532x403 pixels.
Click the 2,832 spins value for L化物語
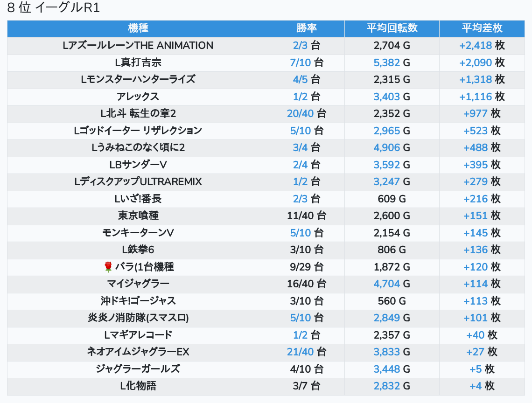pyautogui.click(x=386, y=386)
